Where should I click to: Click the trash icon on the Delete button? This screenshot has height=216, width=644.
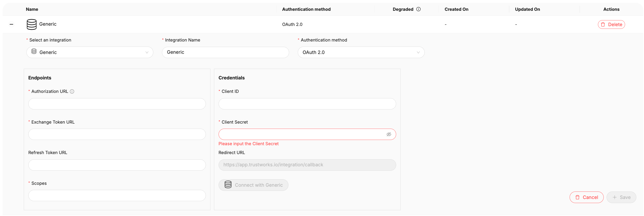(603, 24)
